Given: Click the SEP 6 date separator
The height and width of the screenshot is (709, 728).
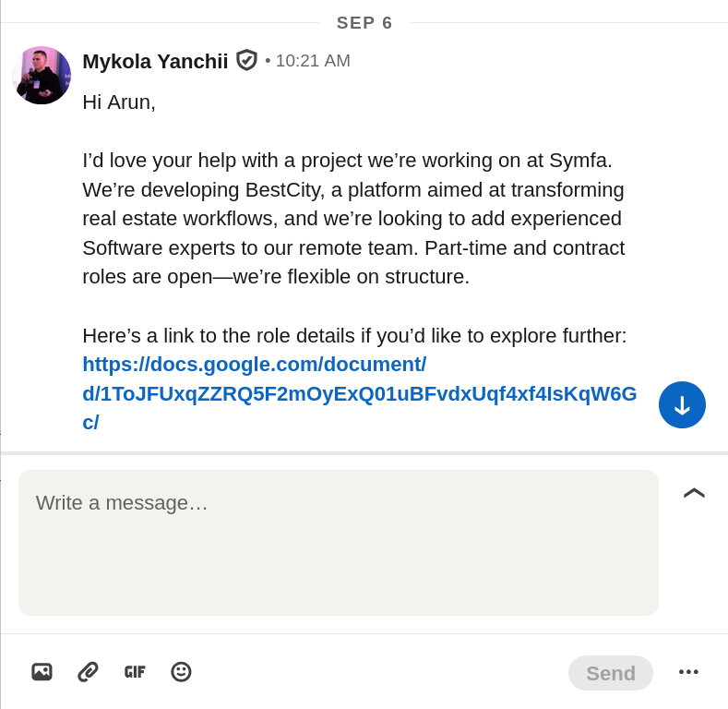Looking at the screenshot, I should pos(364,23).
